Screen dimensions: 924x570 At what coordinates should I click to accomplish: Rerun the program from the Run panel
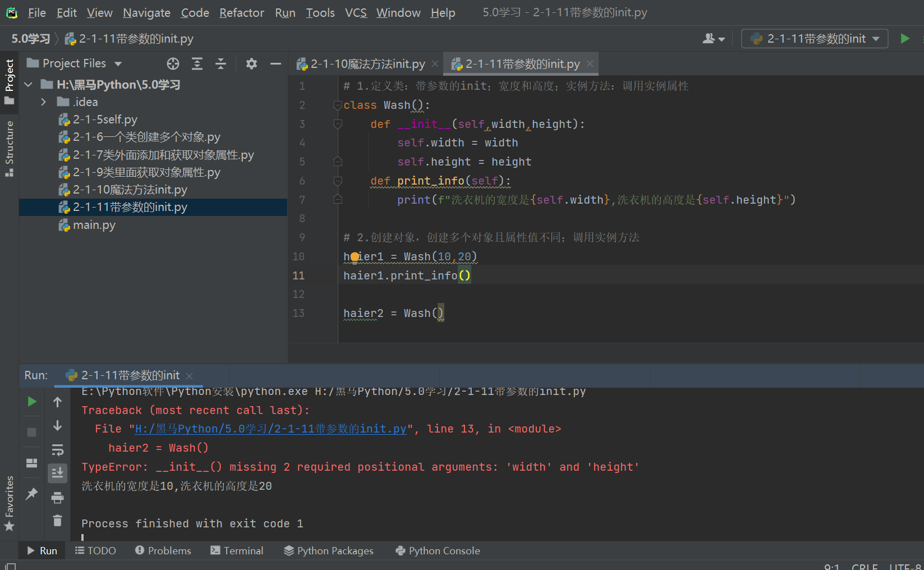32,401
